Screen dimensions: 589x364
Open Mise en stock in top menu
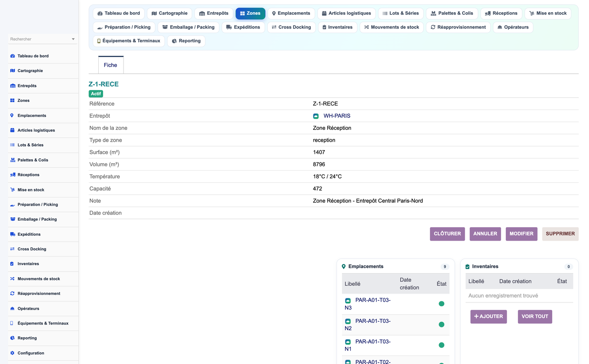548,13
